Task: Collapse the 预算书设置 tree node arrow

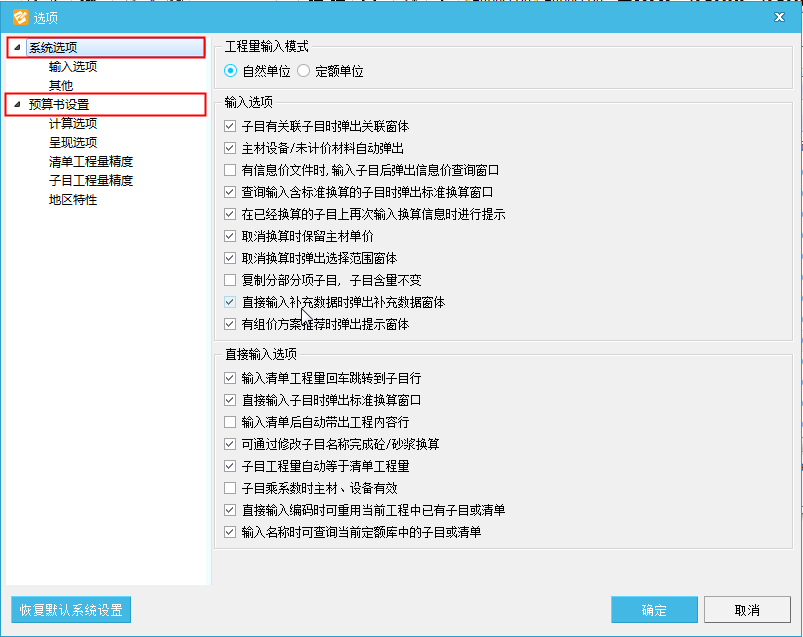Action: coord(18,105)
